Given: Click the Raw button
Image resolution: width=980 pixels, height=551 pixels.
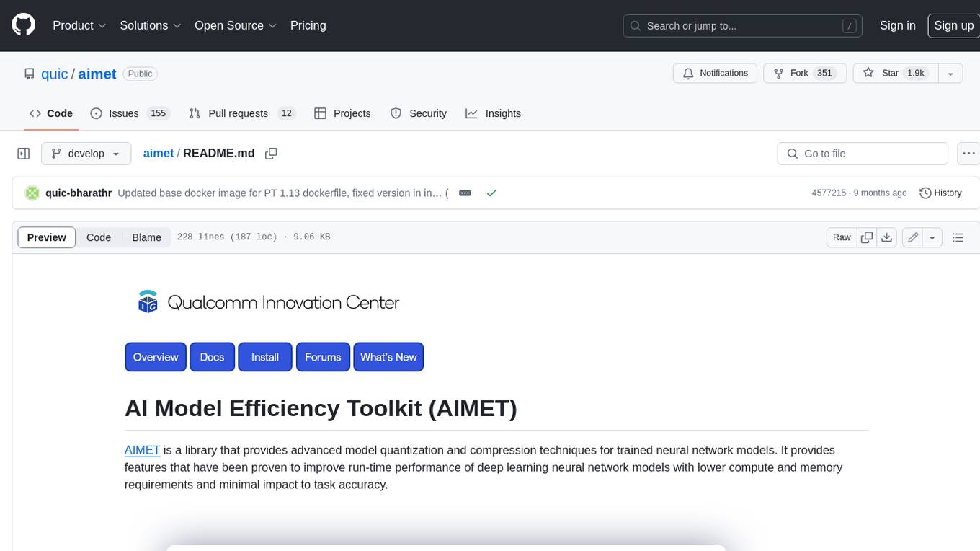Looking at the screenshot, I should 842,237.
